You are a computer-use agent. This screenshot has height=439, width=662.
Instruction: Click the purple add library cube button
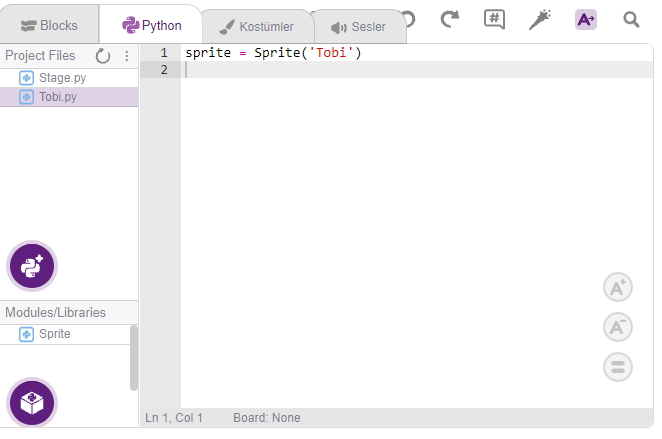33,403
